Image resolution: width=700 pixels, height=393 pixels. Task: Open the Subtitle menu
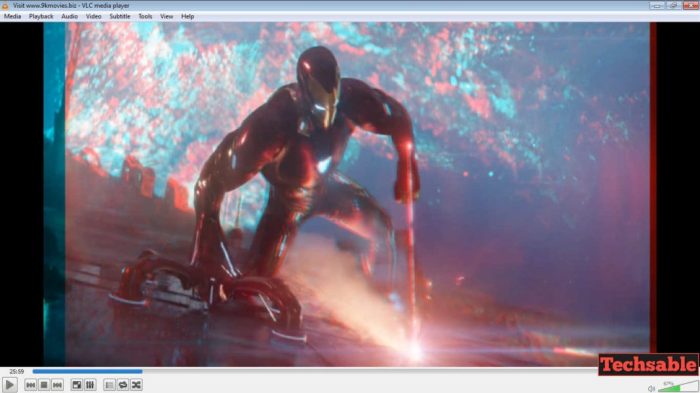click(120, 17)
